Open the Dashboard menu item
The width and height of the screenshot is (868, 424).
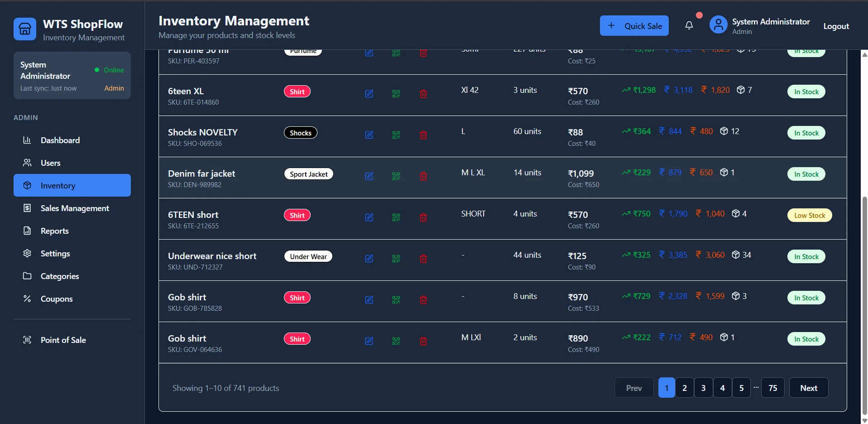click(72, 140)
